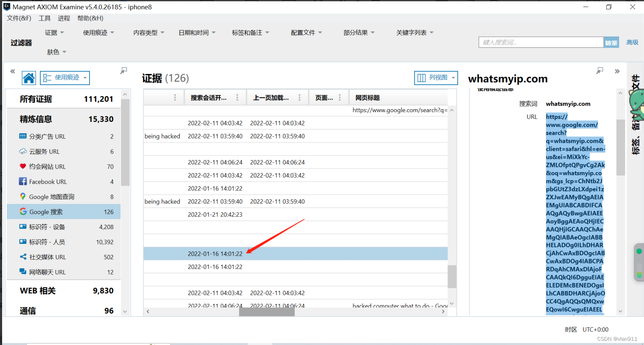Select WEB 相关 category
Viewport: 644px width, 345px height.
[64, 291]
